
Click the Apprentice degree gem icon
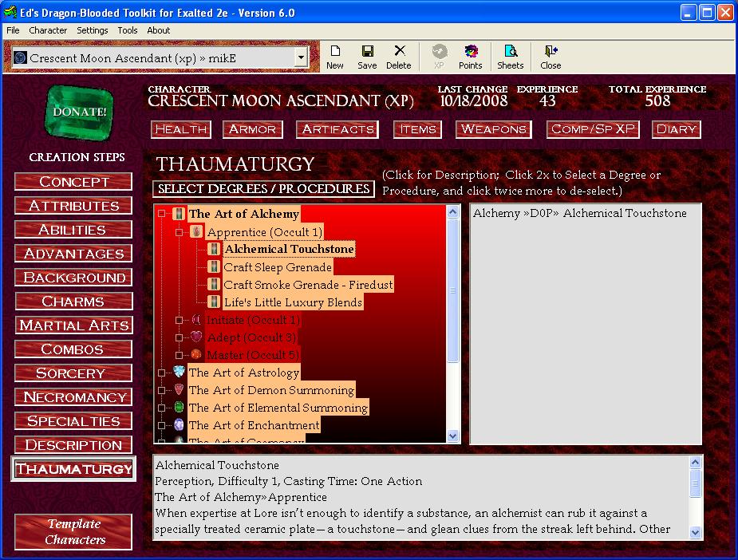tap(196, 231)
